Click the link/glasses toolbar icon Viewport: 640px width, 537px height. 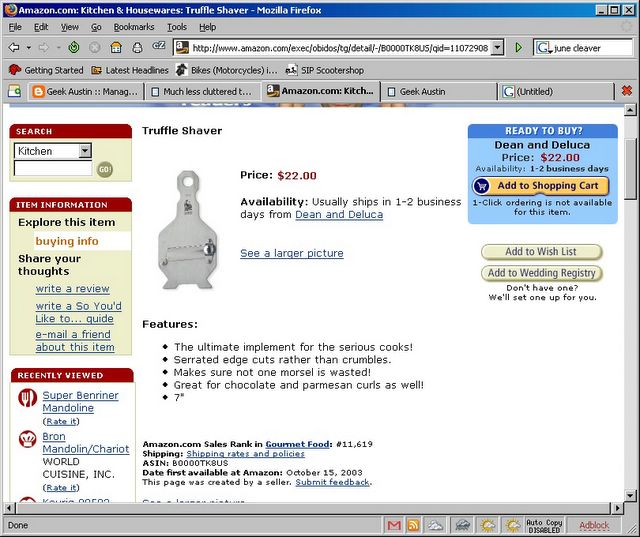(159, 46)
